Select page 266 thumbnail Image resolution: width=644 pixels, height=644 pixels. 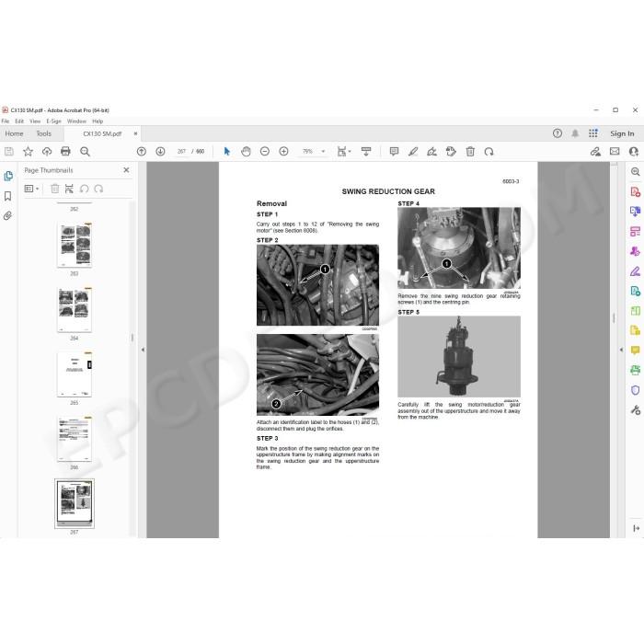pos(75,439)
